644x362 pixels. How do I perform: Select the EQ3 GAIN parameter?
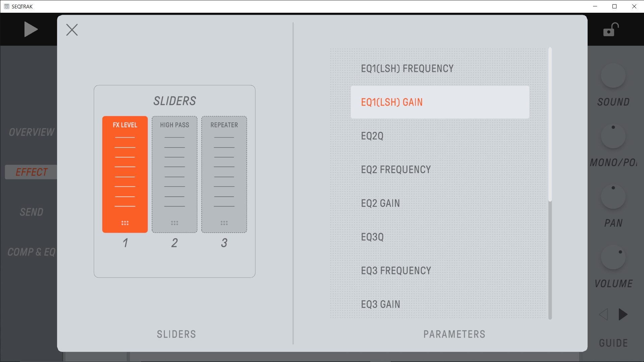380,304
